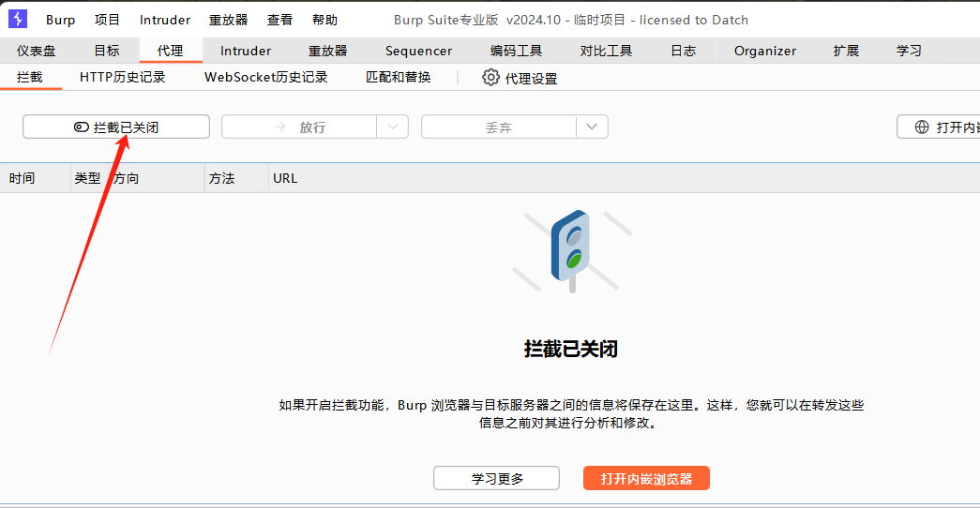
Task: Switch to the 扩展 tab
Action: click(x=846, y=51)
